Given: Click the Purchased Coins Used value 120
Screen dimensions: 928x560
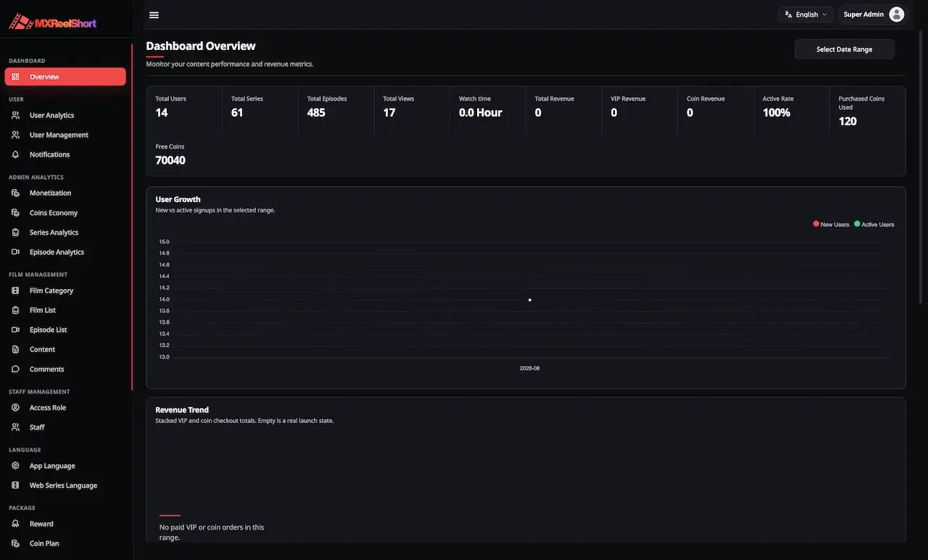Looking at the screenshot, I should [848, 121].
